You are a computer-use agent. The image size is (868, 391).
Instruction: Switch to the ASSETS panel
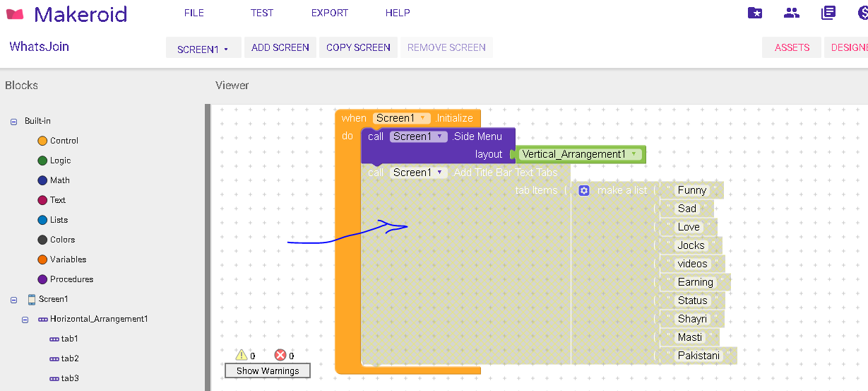click(792, 47)
